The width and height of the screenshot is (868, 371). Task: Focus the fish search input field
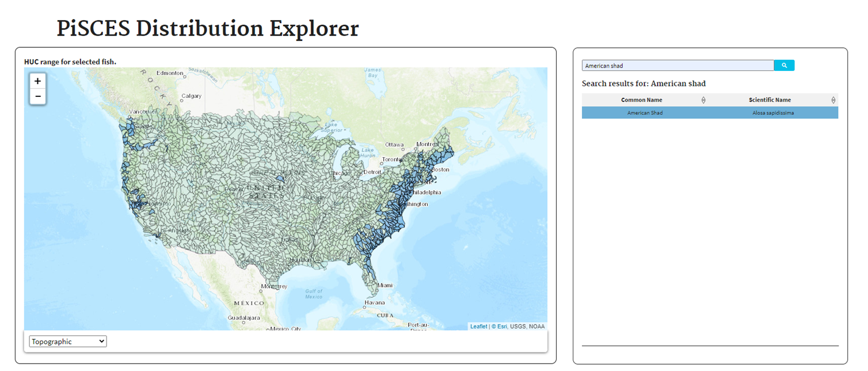pyautogui.click(x=678, y=66)
